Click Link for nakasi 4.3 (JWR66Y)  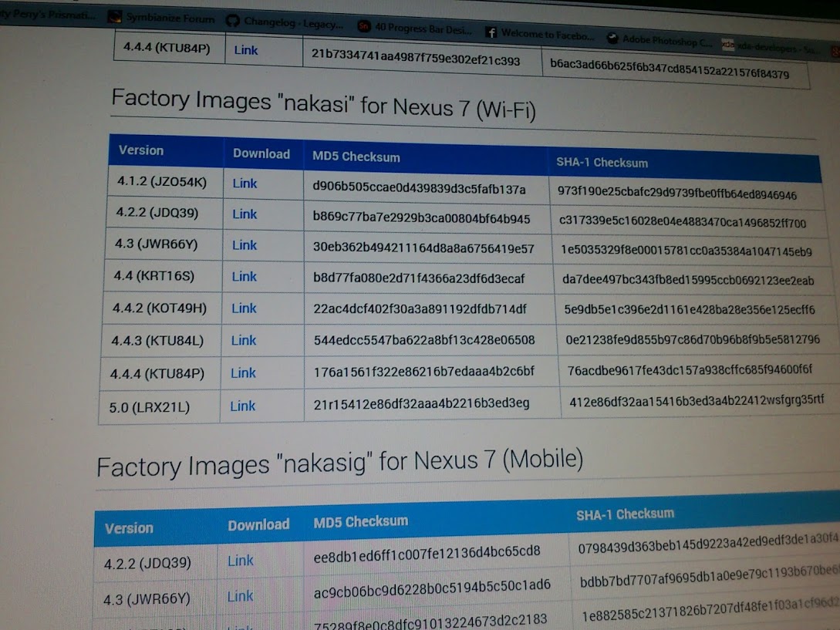coord(245,245)
